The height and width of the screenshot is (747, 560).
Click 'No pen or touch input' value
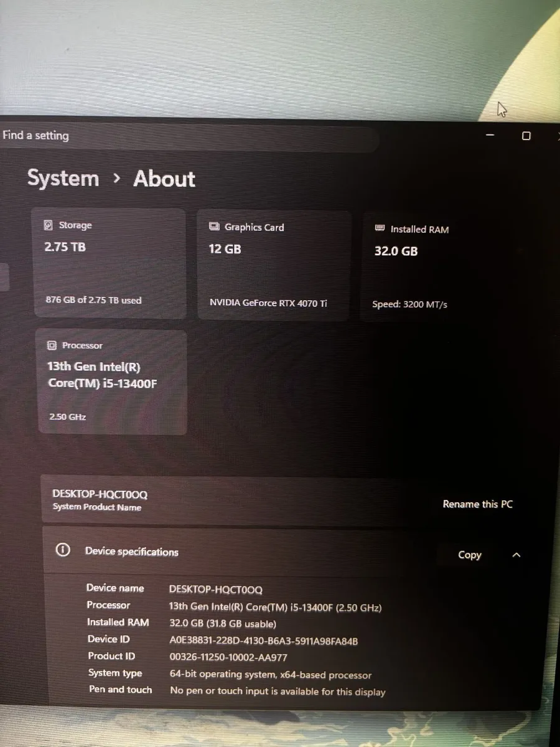point(278,692)
